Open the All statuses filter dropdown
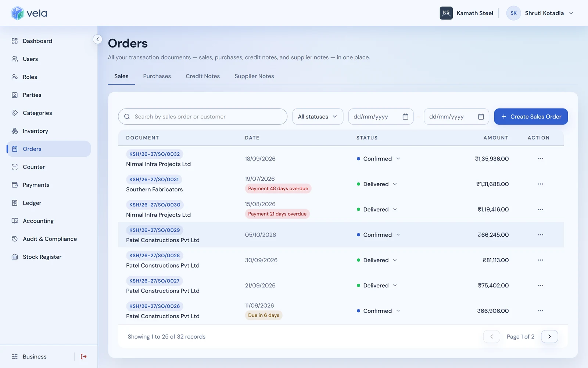Viewport: 588px width, 368px height. (318, 117)
